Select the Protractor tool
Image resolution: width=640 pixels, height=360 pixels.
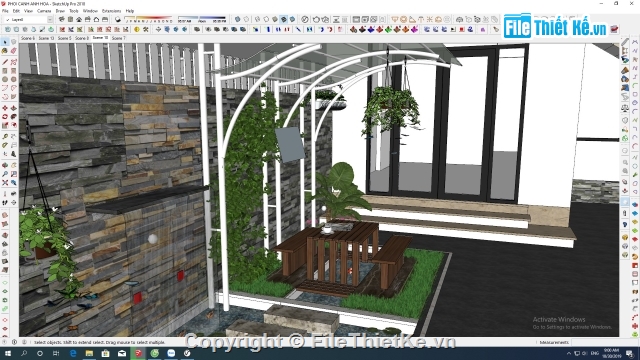(x=5, y=145)
